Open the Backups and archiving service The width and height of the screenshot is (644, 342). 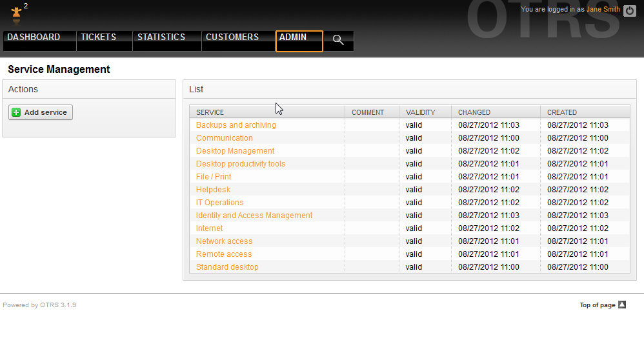coord(236,125)
